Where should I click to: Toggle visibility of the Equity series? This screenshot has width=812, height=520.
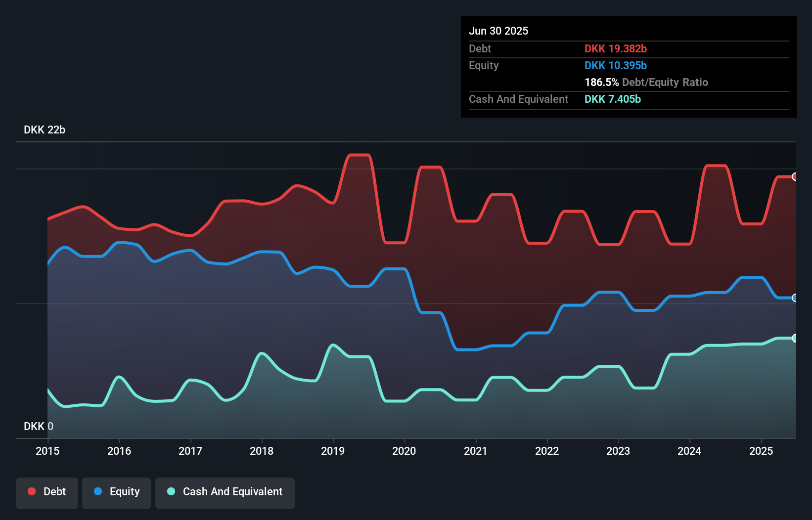point(116,492)
